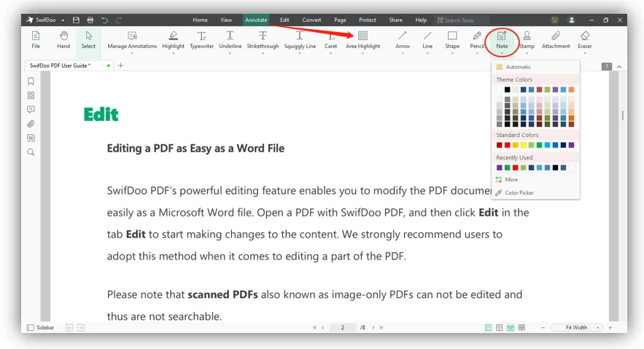Choose the Eraser tool
Viewport: 644px width, 349px height.
(584, 40)
